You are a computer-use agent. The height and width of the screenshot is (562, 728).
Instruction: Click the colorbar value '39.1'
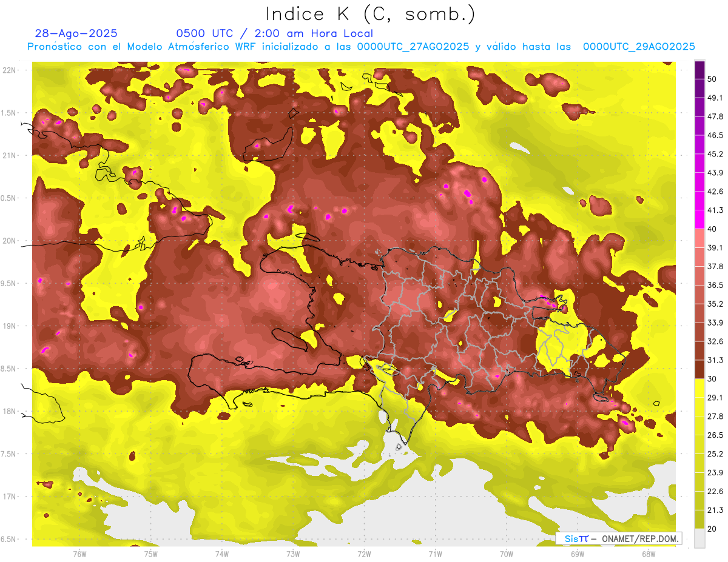(715, 247)
